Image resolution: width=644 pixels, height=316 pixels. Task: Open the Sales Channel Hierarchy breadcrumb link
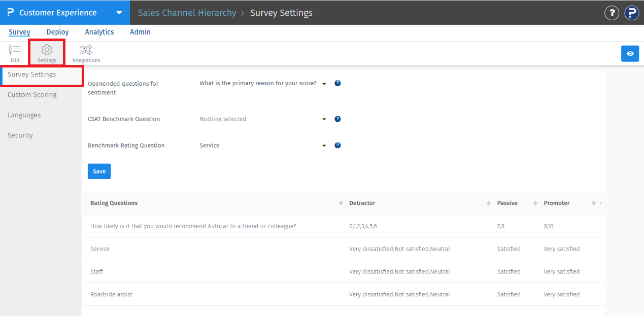(187, 13)
